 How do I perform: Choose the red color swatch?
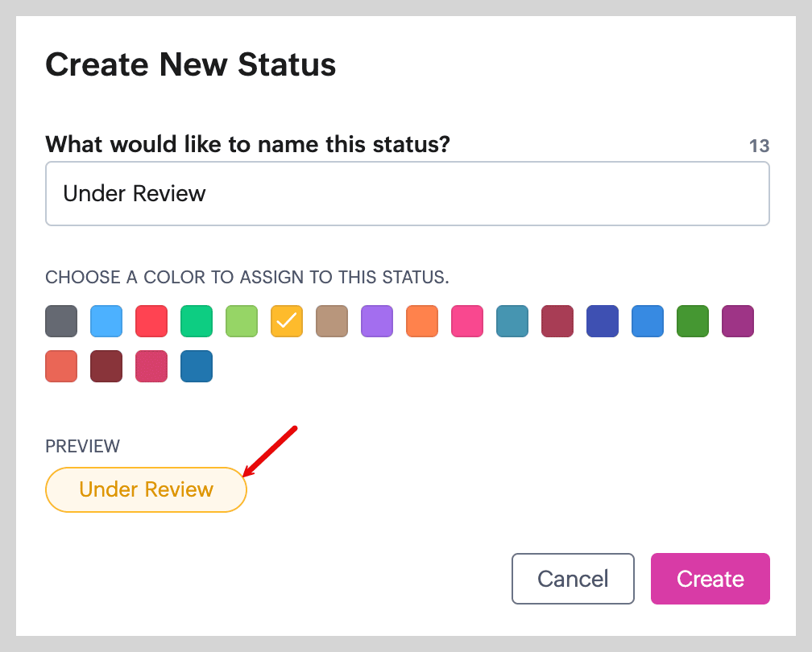tap(151, 321)
